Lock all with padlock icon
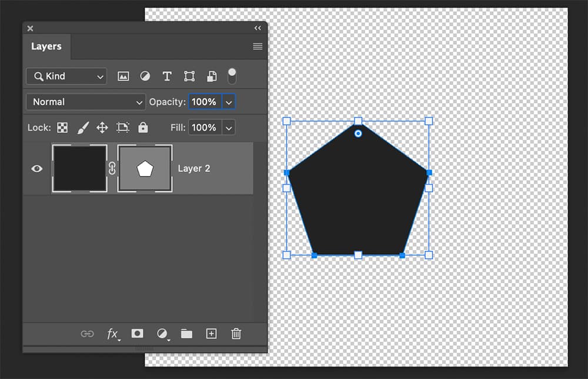588x379 pixels. [x=143, y=127]
